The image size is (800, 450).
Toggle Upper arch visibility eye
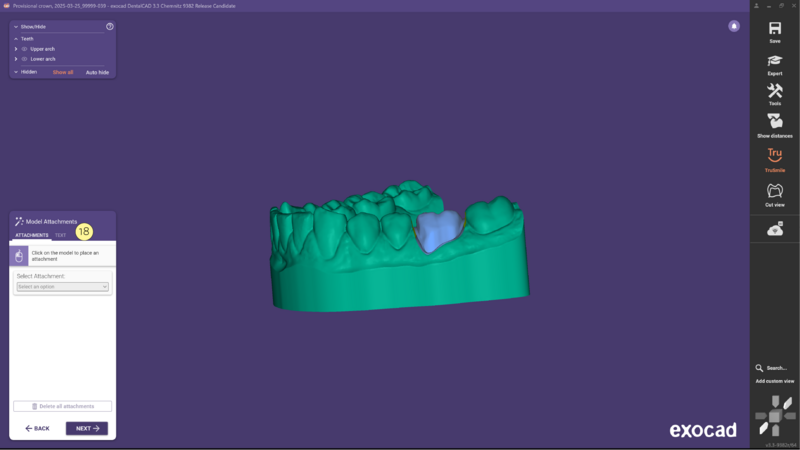point(24,49)
